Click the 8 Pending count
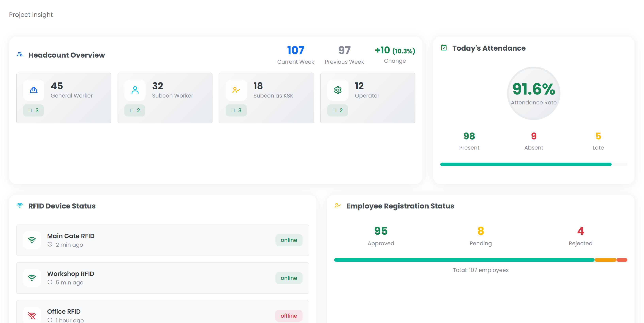The image size is (644, 323). pyautogui.click(x=481, y=231)
